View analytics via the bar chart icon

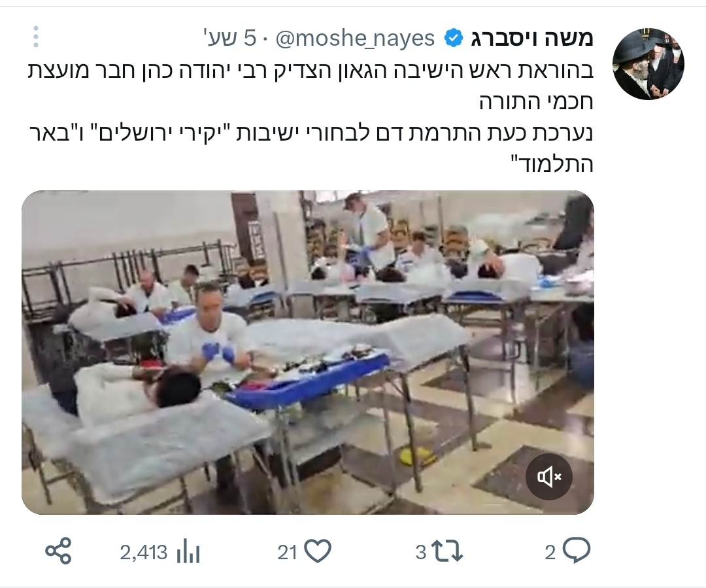tap(188, 552)
